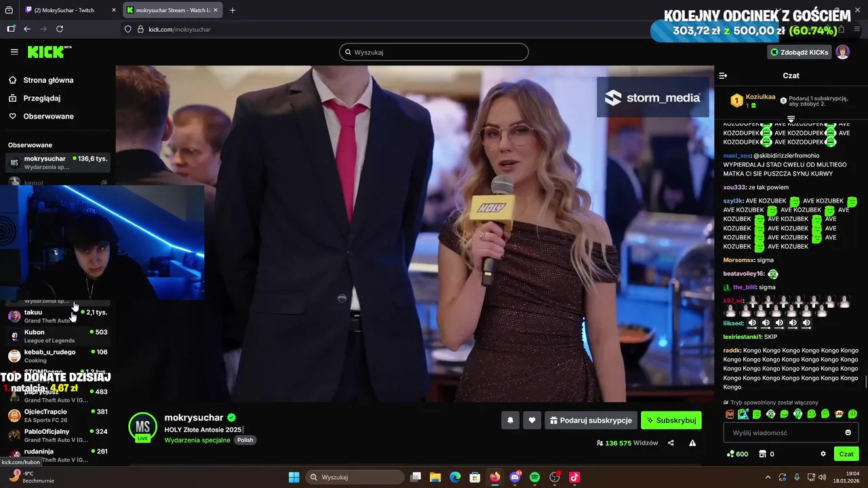Open OjciecTrapcio EA Sports FC channel

click(58, 415)
